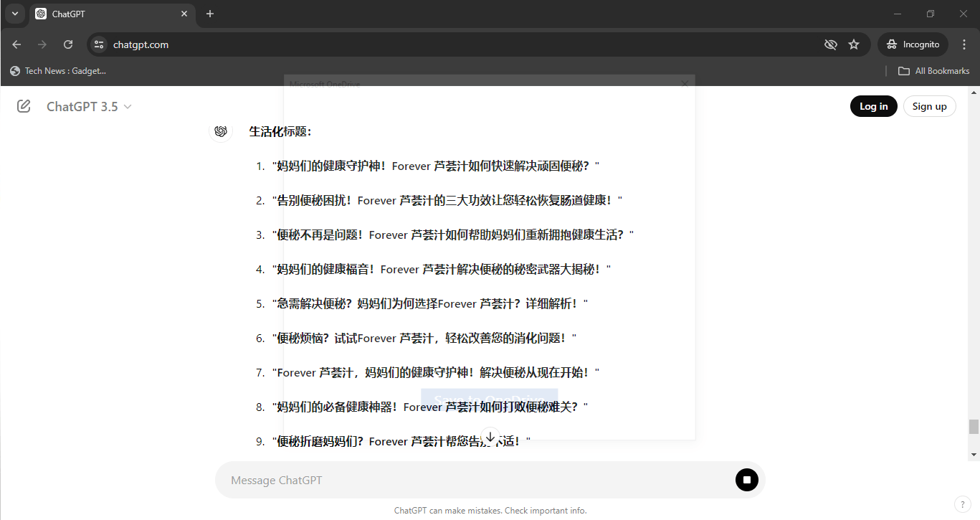980x520 pixels.
Task: Click the headline starting 妈妈们的健康福音
Action: pyautogui.click(x=442, y=269)
